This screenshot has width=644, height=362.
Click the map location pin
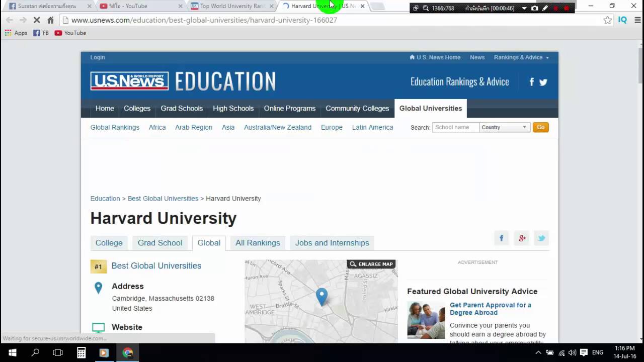(321, 297)
